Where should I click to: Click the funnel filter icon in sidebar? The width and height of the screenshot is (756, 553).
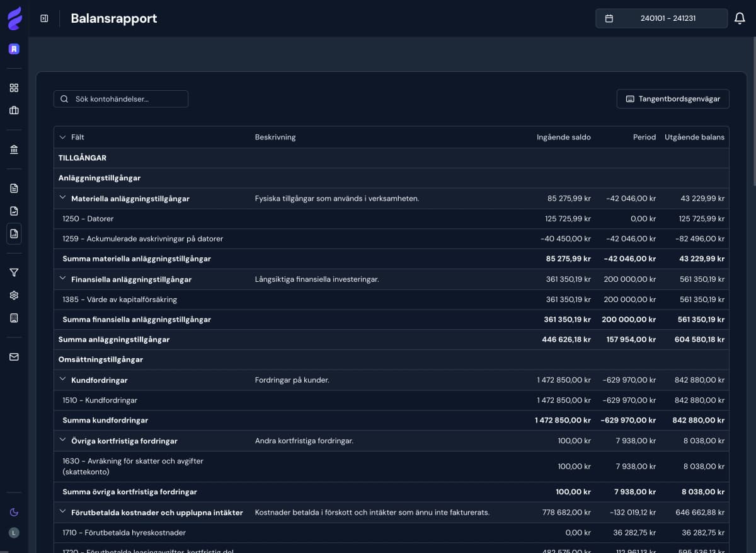click(x=14, y=272)
